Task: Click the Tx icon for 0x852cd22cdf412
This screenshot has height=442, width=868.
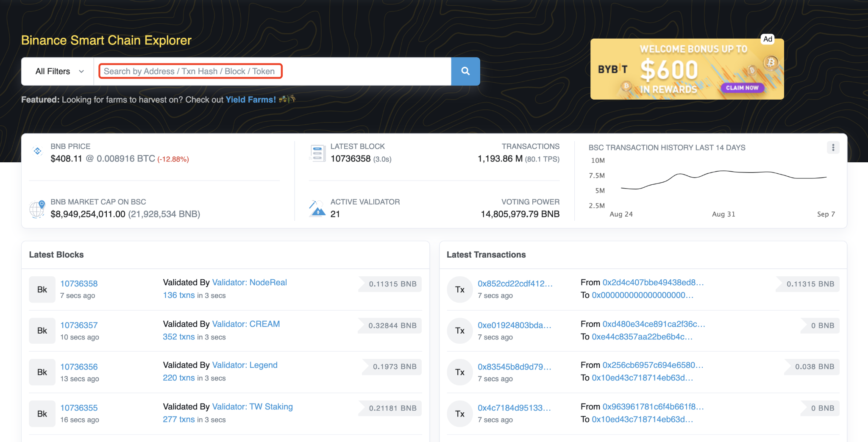Action: click(x=460, y=289)
